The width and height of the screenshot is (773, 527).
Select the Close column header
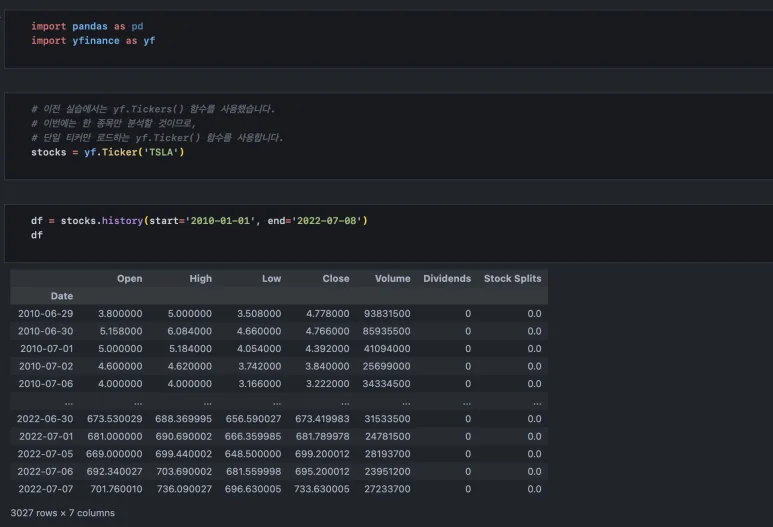(335, 278)
